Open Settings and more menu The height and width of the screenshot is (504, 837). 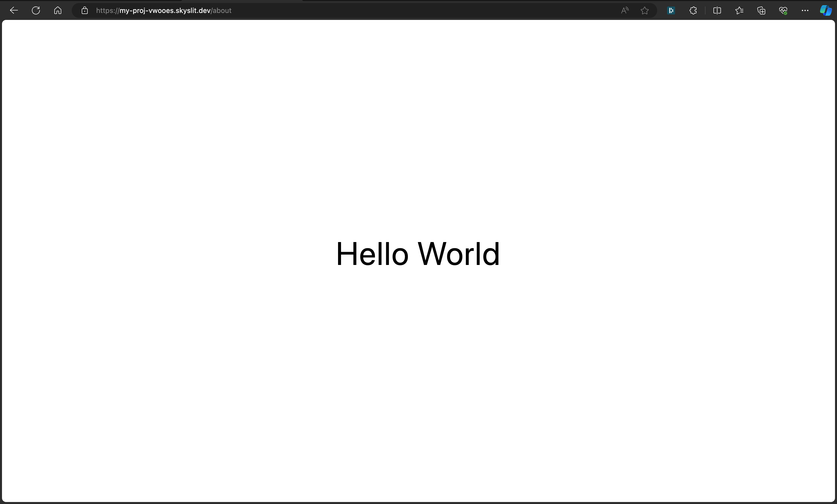click(x=805, y=10)
